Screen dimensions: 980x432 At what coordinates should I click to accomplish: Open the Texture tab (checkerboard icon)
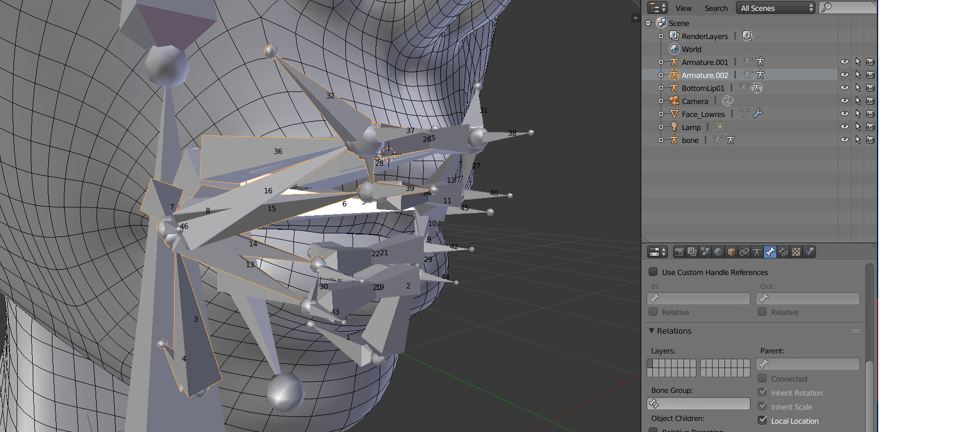796,252
